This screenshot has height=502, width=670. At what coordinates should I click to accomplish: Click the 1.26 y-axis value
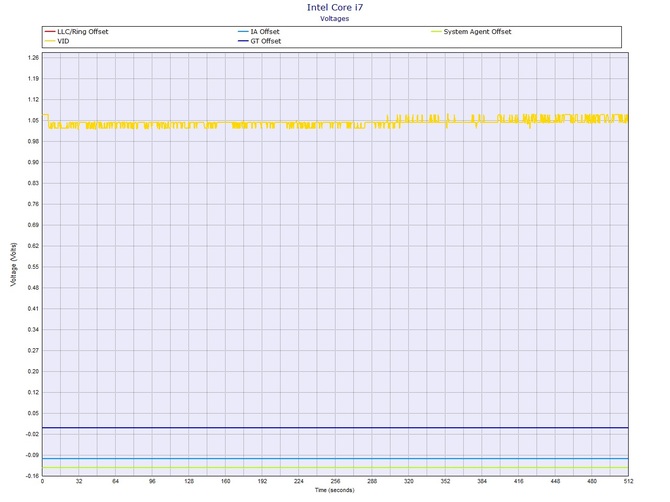tap(33, 58)
